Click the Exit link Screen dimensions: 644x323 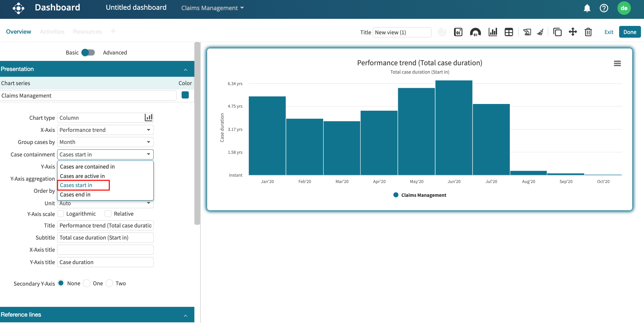pos(609,32)
